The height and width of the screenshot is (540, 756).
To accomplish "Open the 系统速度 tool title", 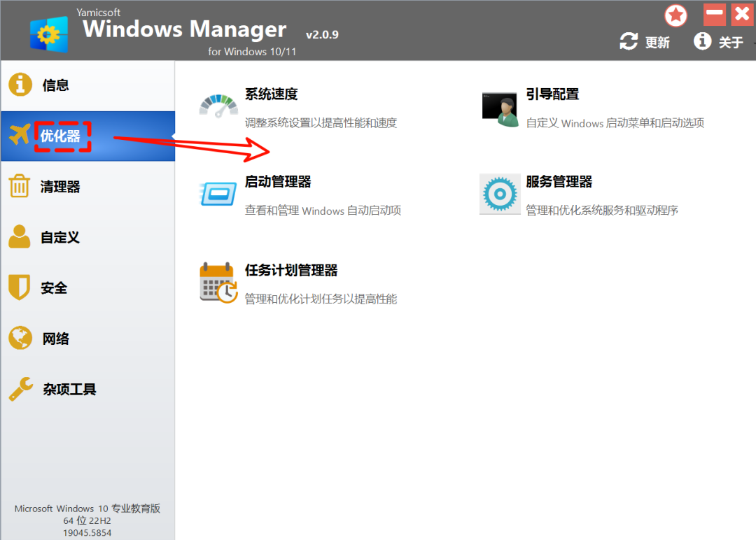I will pos(271,94).
